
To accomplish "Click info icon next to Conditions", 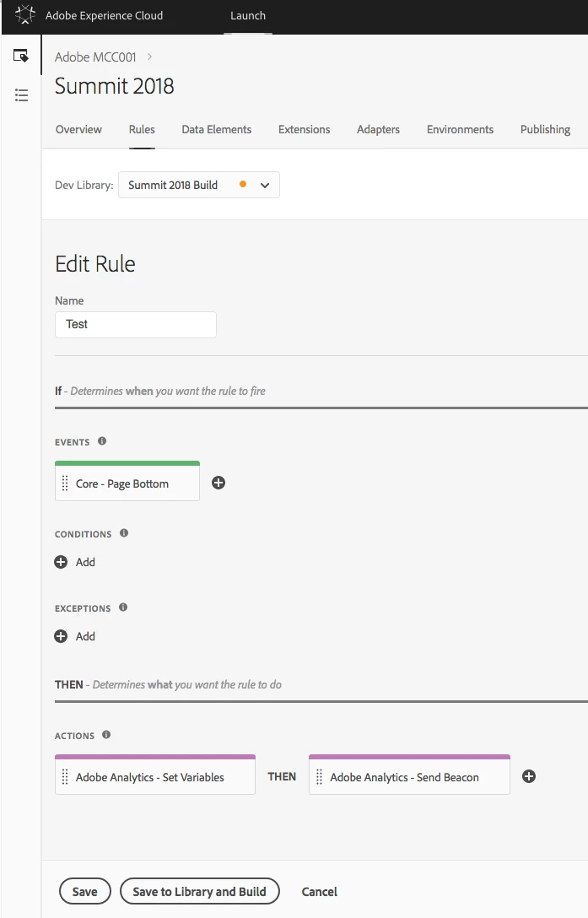I will click(x=123, y=532).
